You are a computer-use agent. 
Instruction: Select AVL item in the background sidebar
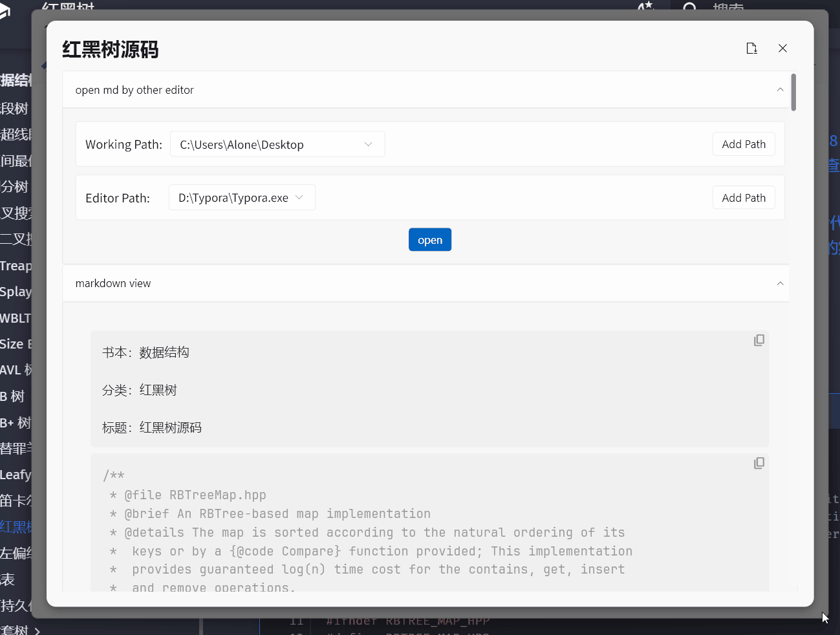(x=16, y=370)
